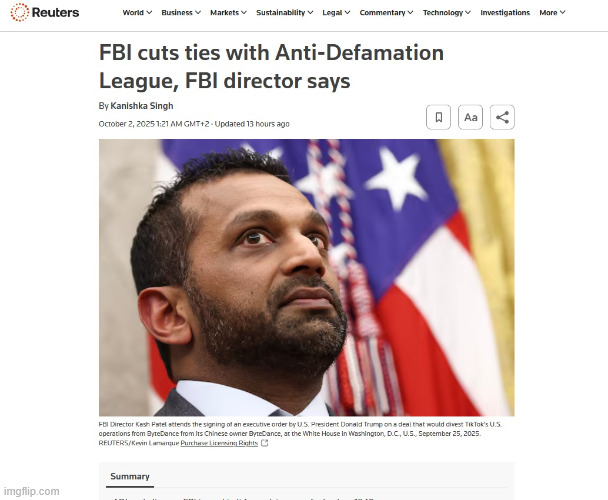Click the article headline text
Viewport: 608px width, 500px height.
coord(271,67)
